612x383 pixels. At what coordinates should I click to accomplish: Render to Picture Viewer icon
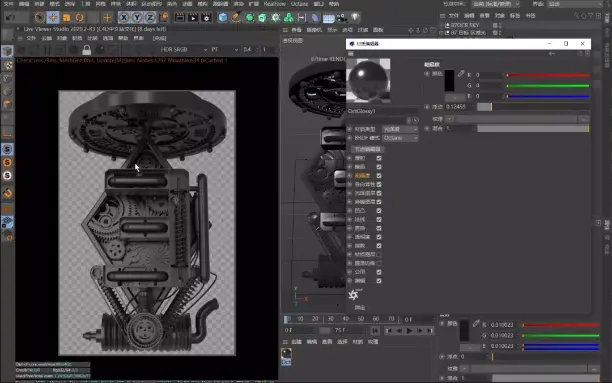click(x=193, y=18)
